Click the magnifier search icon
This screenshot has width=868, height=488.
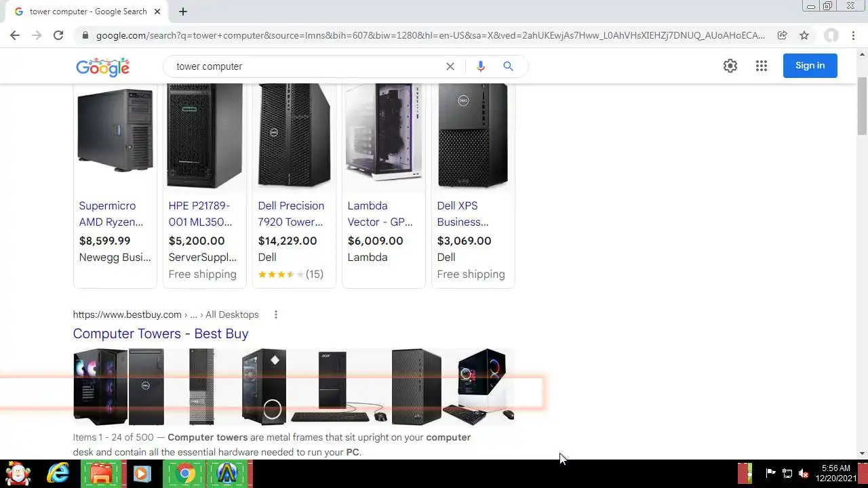tap(508, 66)
